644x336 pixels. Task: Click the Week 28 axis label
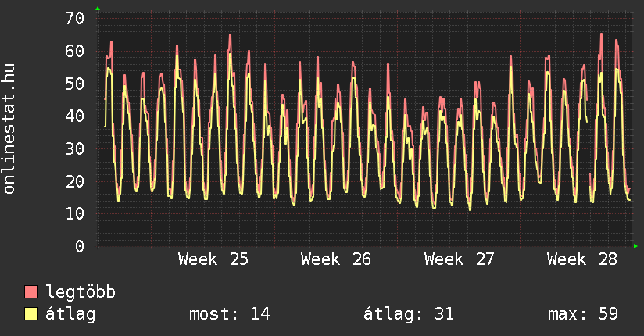pos(582,259)
